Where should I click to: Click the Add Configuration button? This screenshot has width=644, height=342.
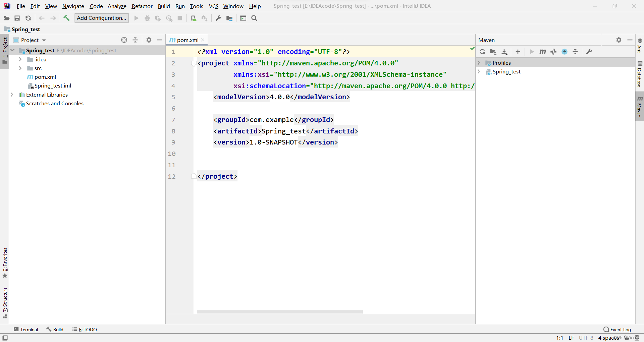(x=102, y=18)
